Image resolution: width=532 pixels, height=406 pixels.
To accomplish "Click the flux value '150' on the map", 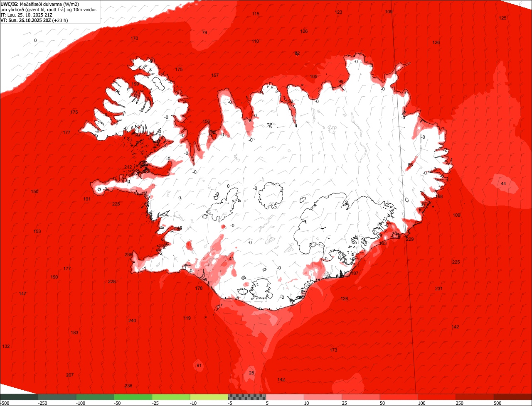I will pyautogui.click(x=34, y=191).
